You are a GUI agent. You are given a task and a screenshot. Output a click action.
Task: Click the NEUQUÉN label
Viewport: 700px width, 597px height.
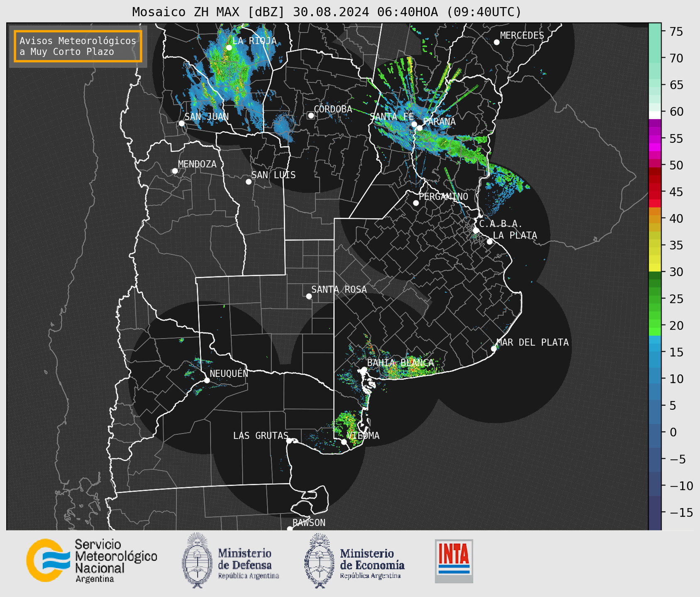click(x=229, y=373)
